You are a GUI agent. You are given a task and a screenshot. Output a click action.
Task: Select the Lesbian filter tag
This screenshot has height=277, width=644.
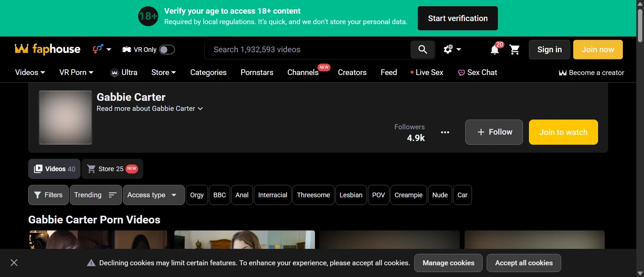[351, 195]
